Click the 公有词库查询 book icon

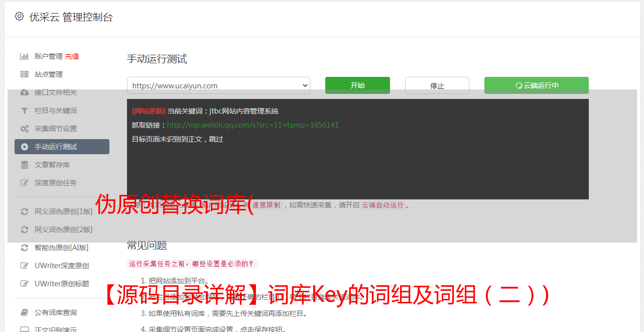[x=24, y=312]
